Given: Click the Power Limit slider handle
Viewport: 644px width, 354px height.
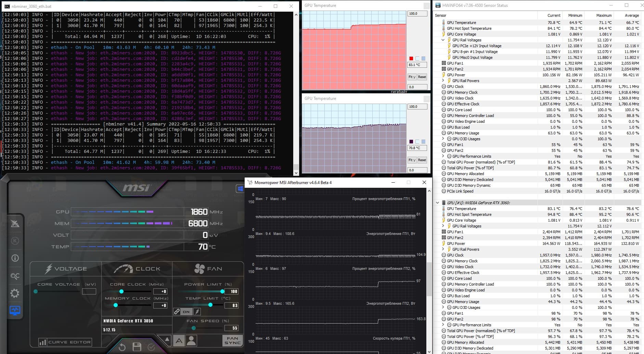Looking at the screenshot, I should click(222, 291).
